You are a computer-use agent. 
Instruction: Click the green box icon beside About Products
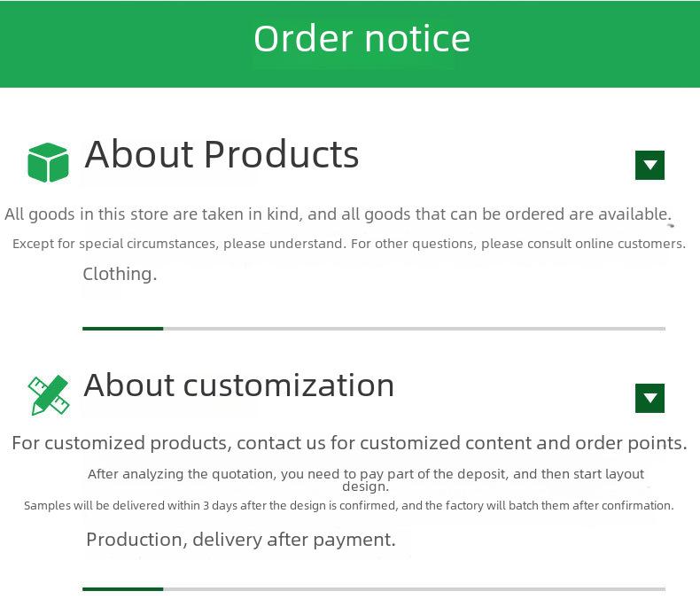click(48, 162)
